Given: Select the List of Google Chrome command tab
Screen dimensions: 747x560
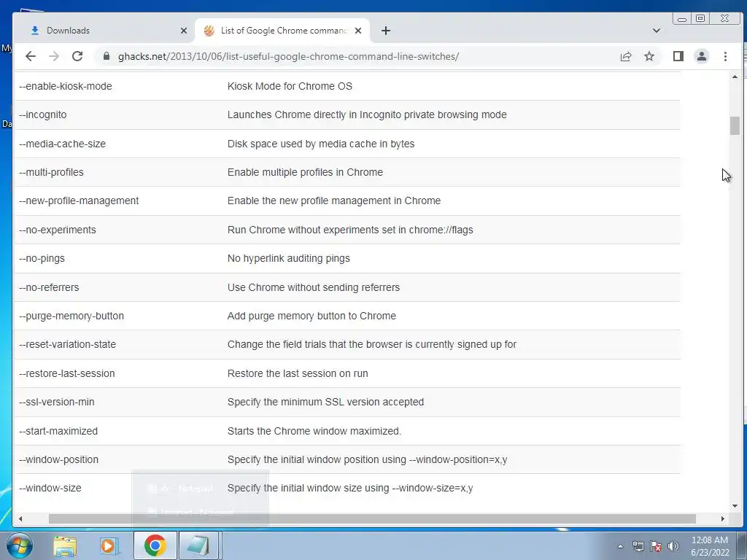Looking at the screenshot, I should click(x=283, y=31).
